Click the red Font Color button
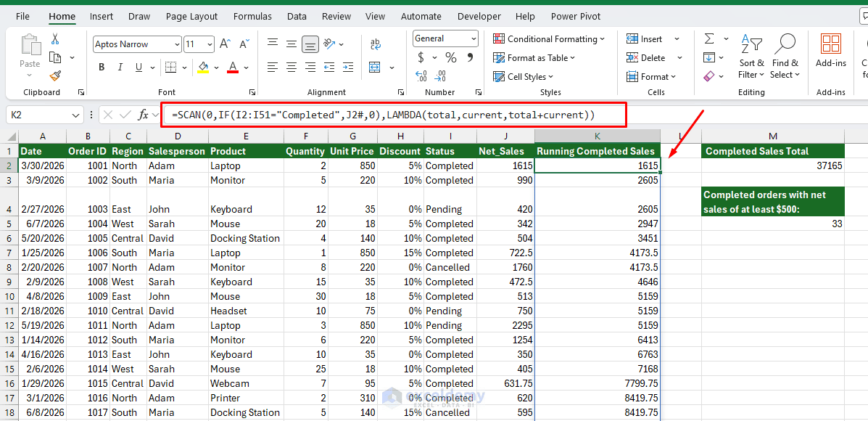 233,67
